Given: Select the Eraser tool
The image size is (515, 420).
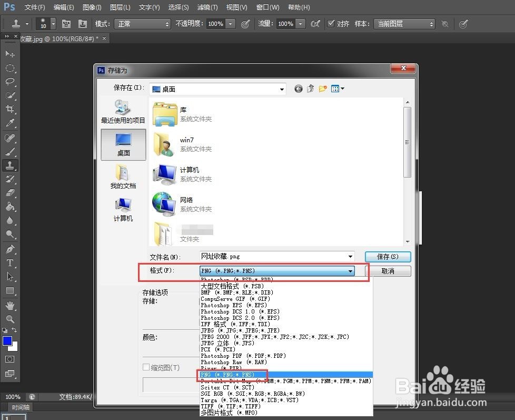Looking at the screenshot, I should pyautogui.click(x=10, y=192).
